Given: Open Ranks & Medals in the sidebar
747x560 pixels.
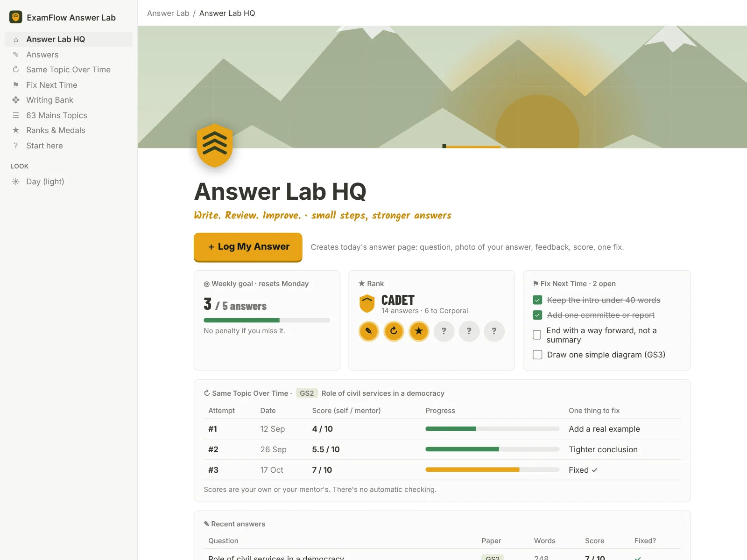Looking at the screenshot, I should pos(69,130).
